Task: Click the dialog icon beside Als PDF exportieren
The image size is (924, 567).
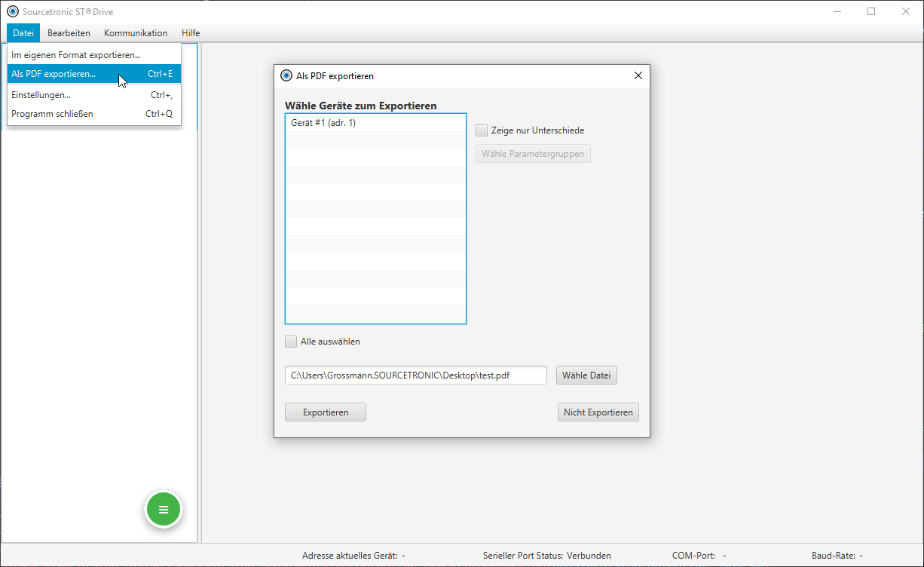Action: (286, 75)
